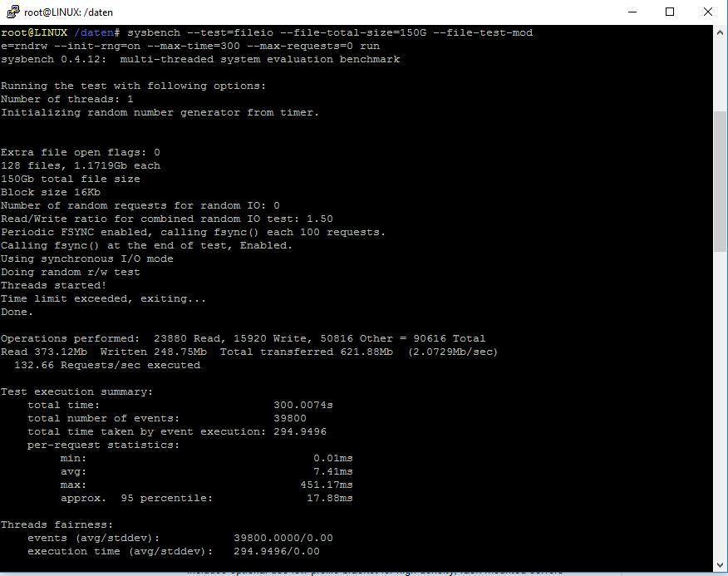Click the 'Done.' line
This screenshot has width=728, height=576.
coord(17,313)
